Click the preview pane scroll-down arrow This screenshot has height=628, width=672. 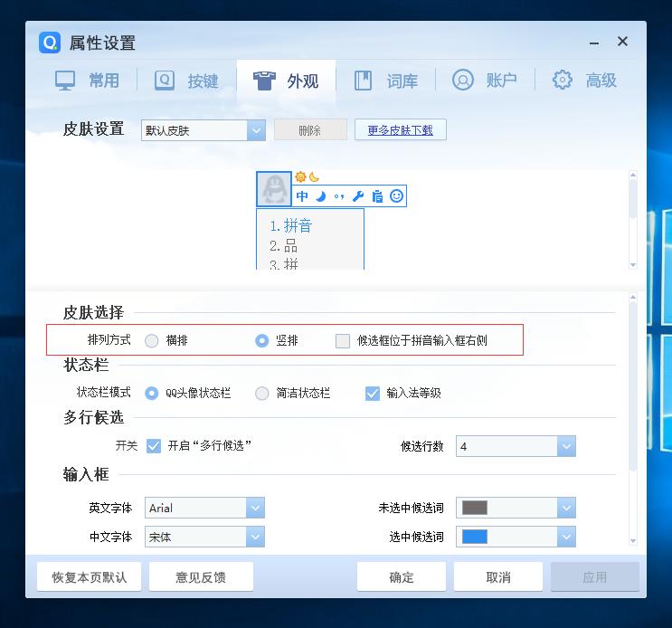coord(633,265)
